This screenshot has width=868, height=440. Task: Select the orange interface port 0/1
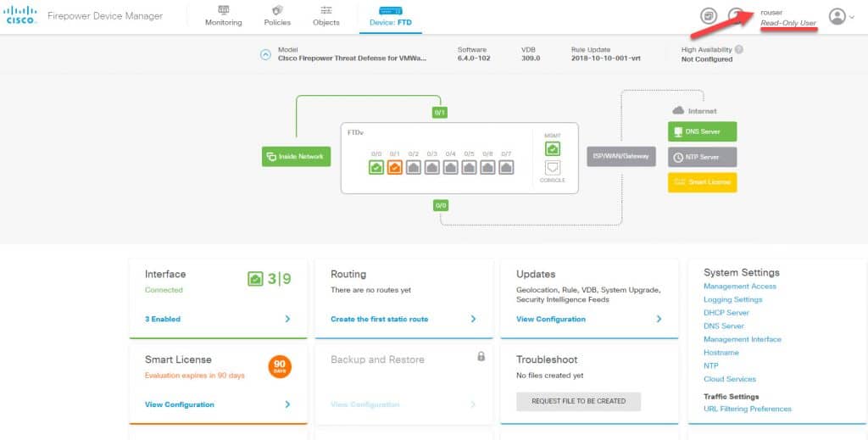click(x=395, y=167)
